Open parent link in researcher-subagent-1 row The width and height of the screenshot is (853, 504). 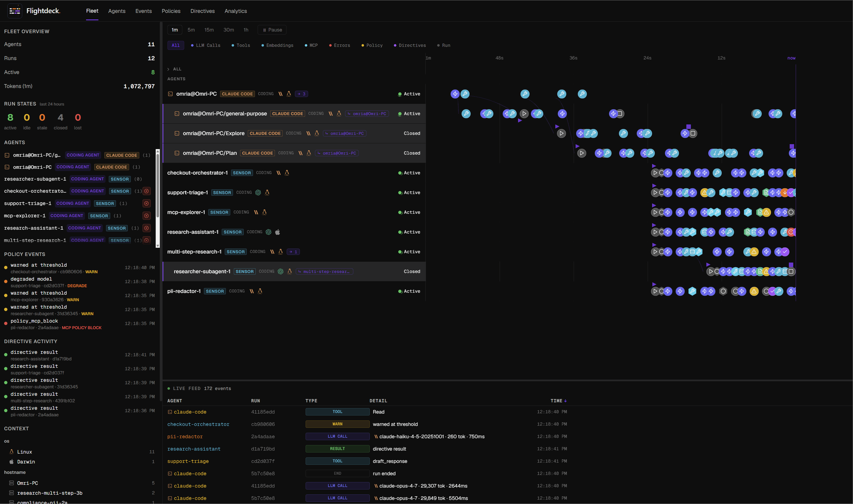click(324, 271)
